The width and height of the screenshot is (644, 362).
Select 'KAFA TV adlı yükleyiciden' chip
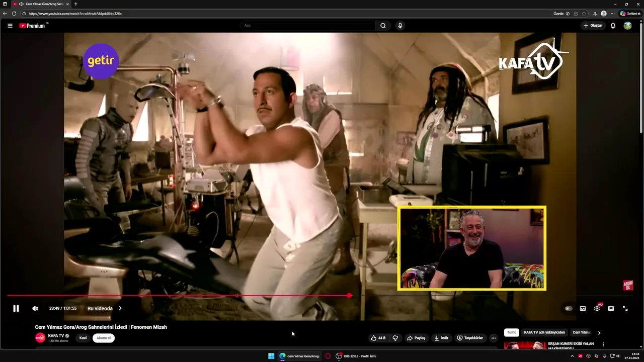coord(544,332)
